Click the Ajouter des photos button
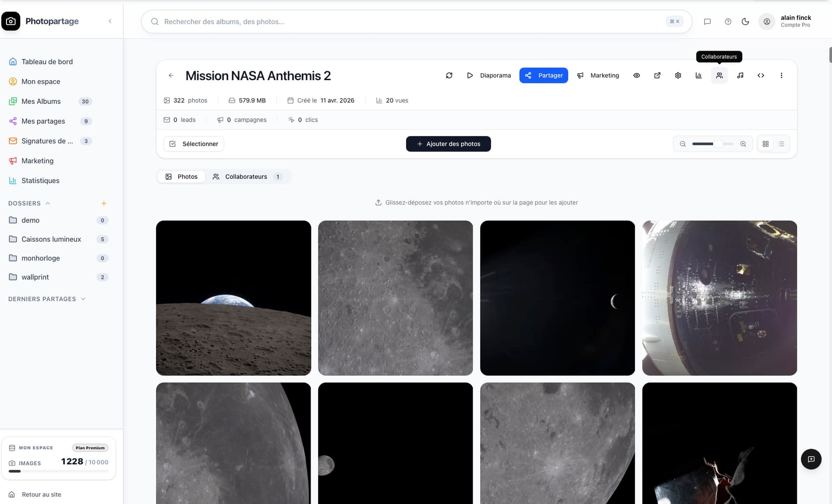This screenshot has width=832, height=504. [448, 144]
